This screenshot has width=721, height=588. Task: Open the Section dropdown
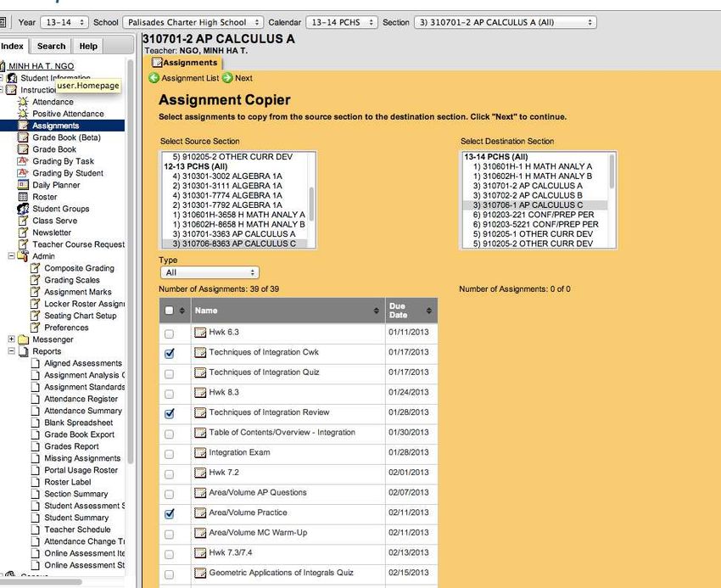(x=506, y=22)
